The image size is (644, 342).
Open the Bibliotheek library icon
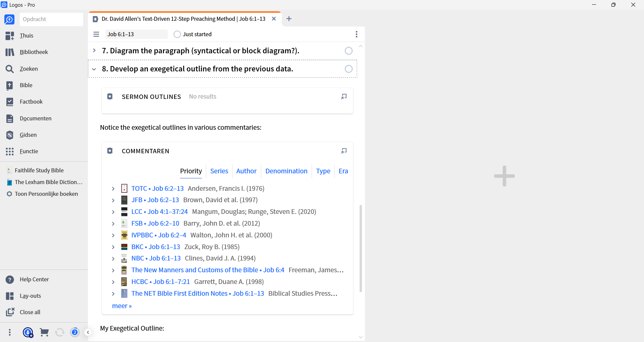(10, 52)
